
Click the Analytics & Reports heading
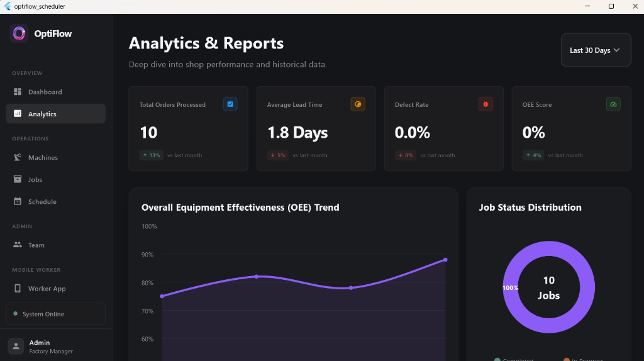206,43
